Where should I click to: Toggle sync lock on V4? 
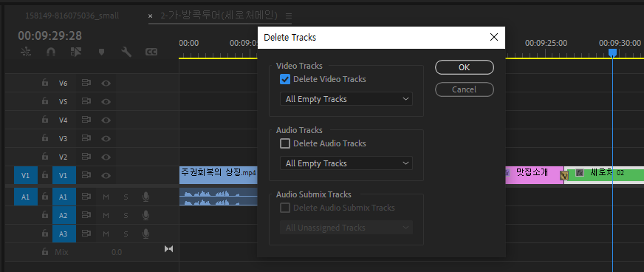pyautogui.click(x=86, y=120)
